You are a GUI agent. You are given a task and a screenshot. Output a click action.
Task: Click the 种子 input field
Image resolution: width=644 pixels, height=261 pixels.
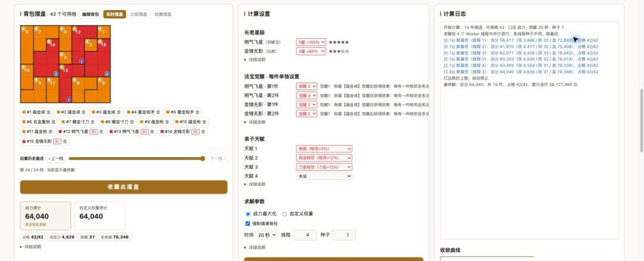pos(344,235)
